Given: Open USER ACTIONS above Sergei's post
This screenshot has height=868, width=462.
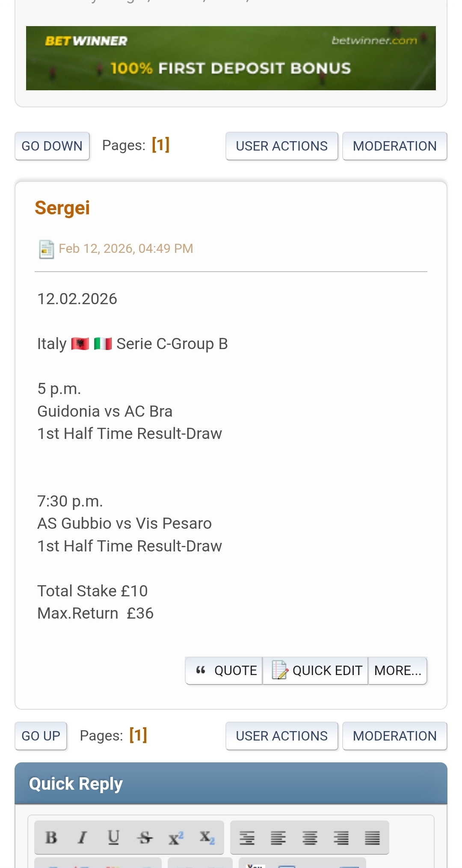Looking at the screenshot, I should 281,146.
